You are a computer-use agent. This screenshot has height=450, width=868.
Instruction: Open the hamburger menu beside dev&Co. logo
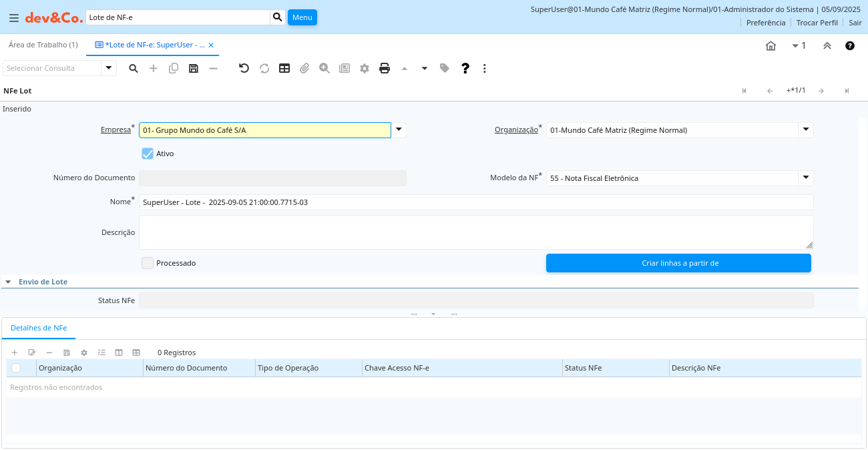coord(13,18)
